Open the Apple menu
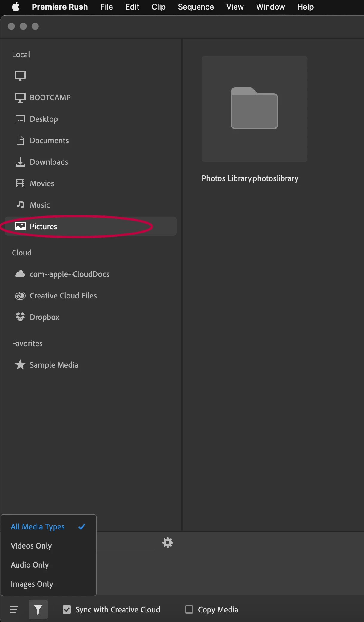 [x=16, y=7]
